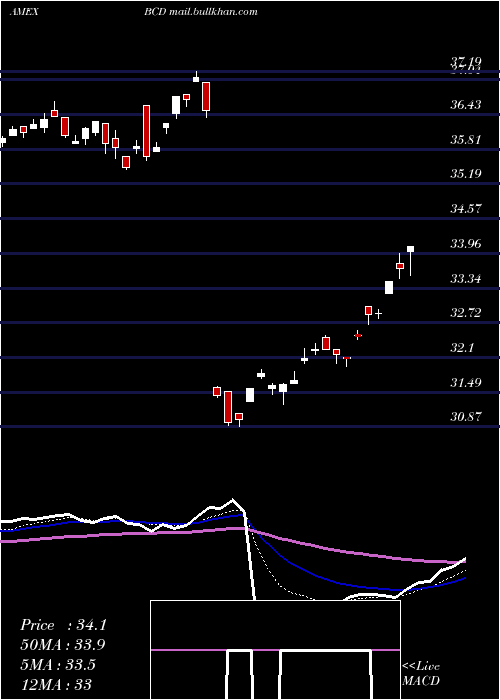Image resolution: width=500 pixels, height=700 pixels.
Task: Click the BCD mail.bullkhan.com title
Action: click(201, 12)
